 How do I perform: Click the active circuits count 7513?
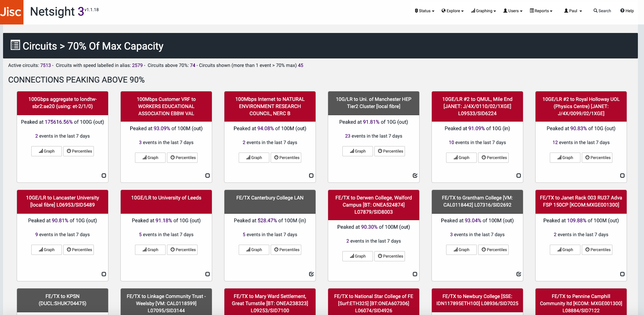coord(46,65)
